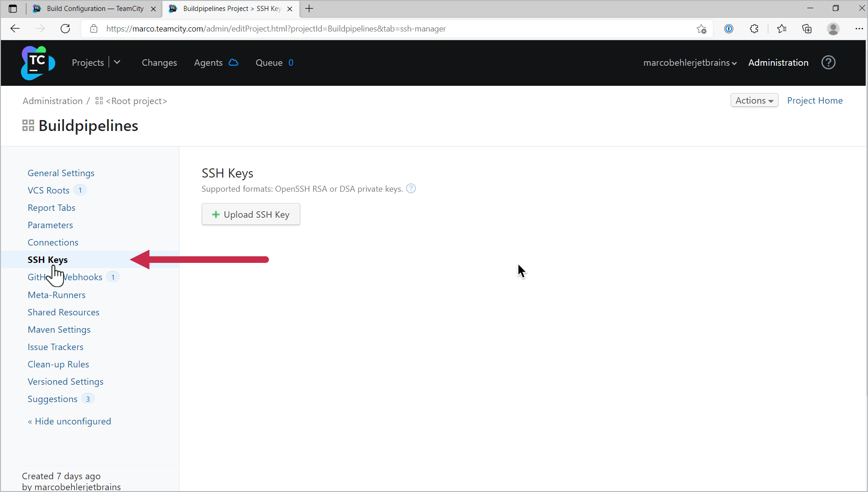Select General Settings in the sidebar
The image size is (868, 492).
pyautogui.click(x=61, y=173)
